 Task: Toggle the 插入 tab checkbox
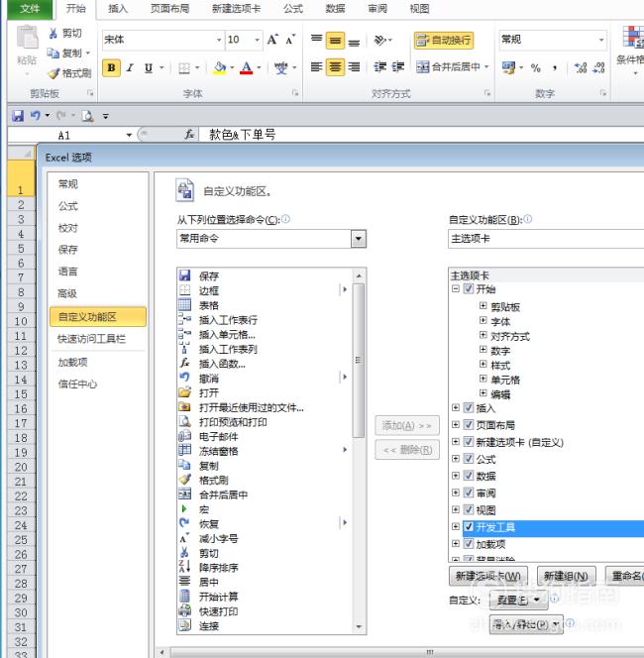(469, 407)
